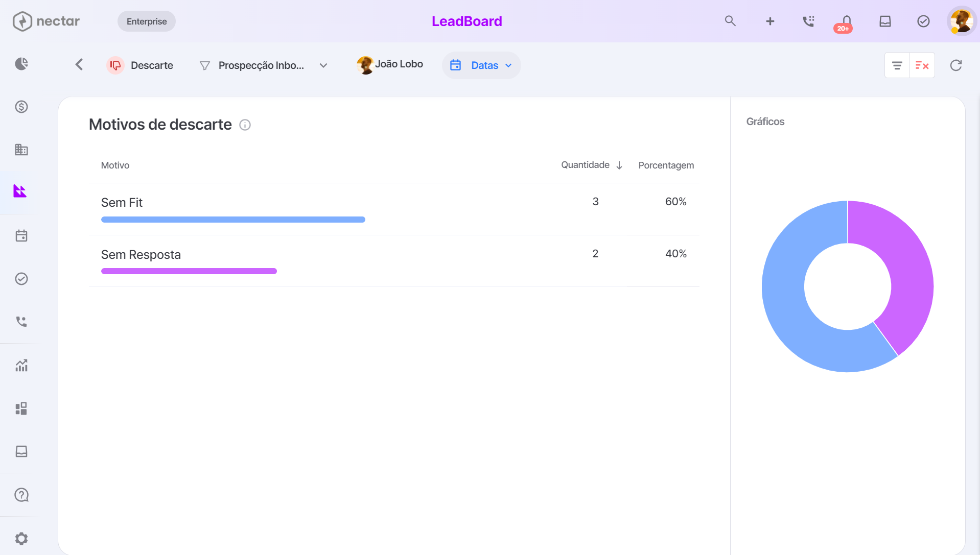Viewport: 980px width, 555px height.
Task: Open the dollar deals icon in sidebar
Action: coord(21,107)
